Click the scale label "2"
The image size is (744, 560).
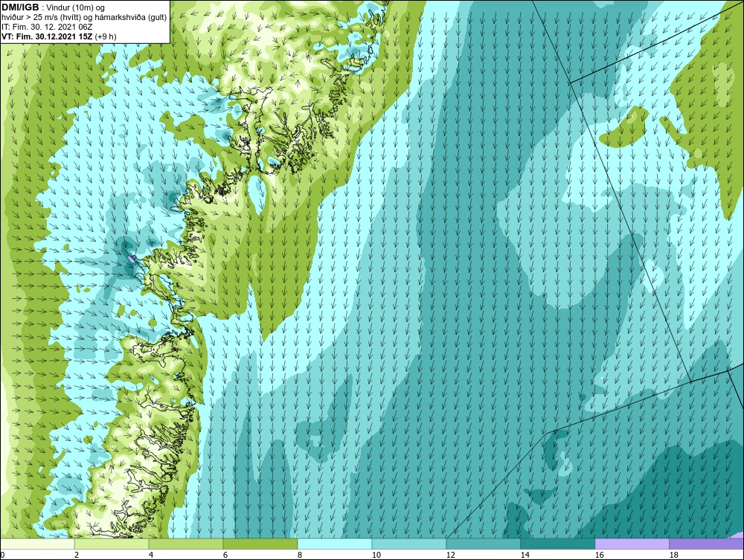77,555
